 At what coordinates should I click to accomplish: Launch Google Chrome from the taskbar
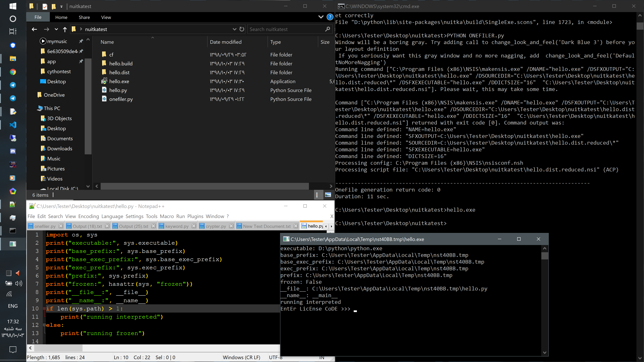tap(13, 72)
